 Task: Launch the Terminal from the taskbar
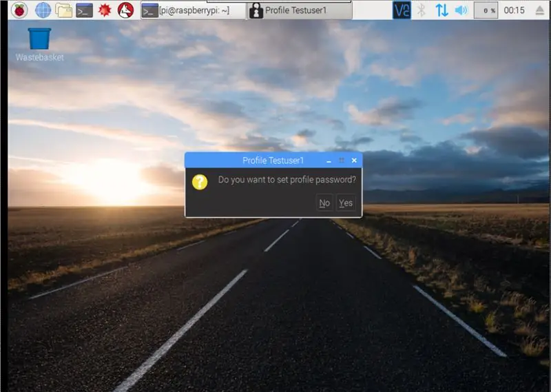(x=84, y=10)
